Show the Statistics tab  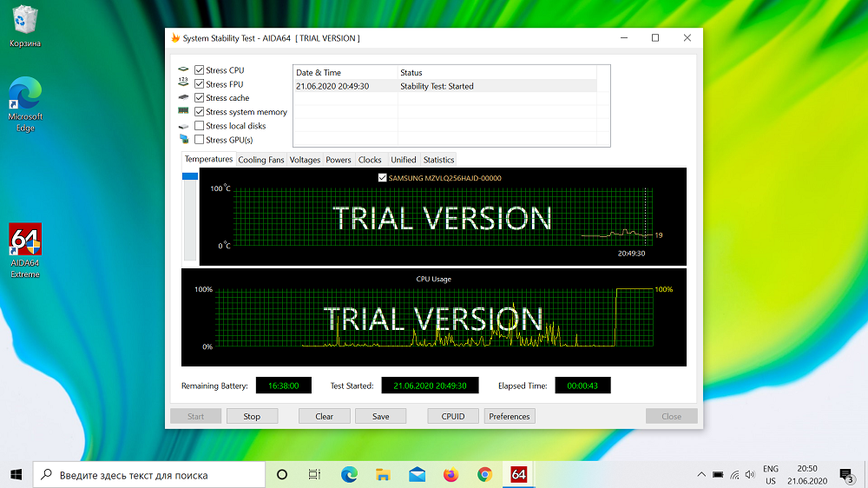[438, 160]
